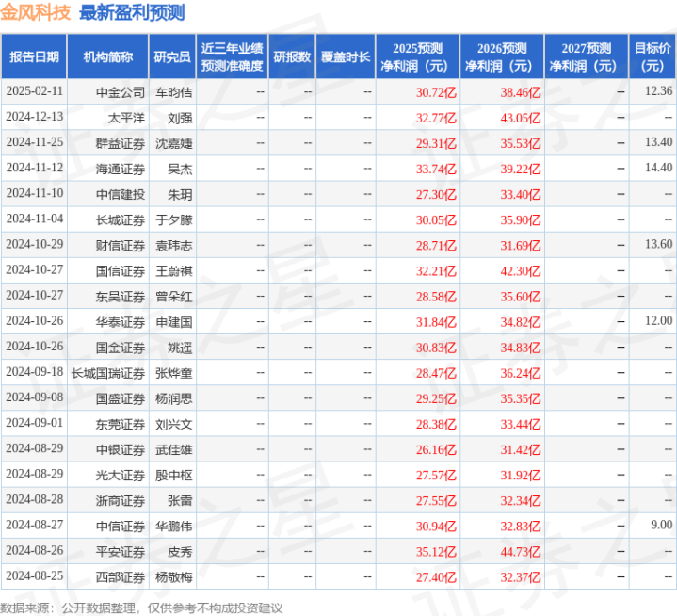The height and width of the screenshot is (616, 677).
Task: Click institution 长城证券
Action: (121, 219)
